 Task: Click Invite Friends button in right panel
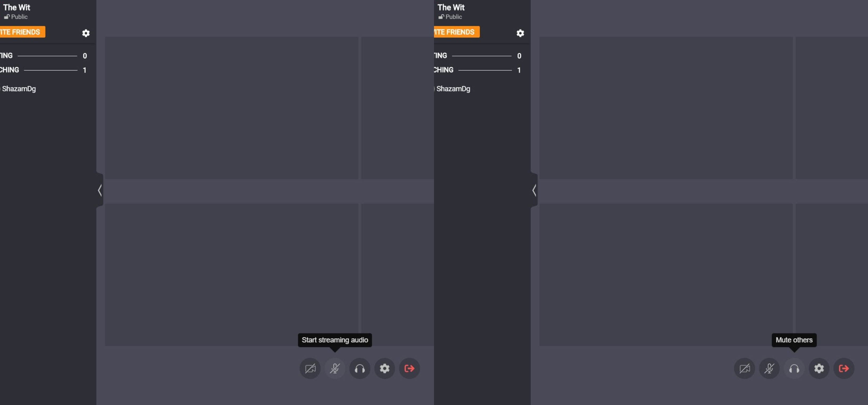tap(457, 32)
